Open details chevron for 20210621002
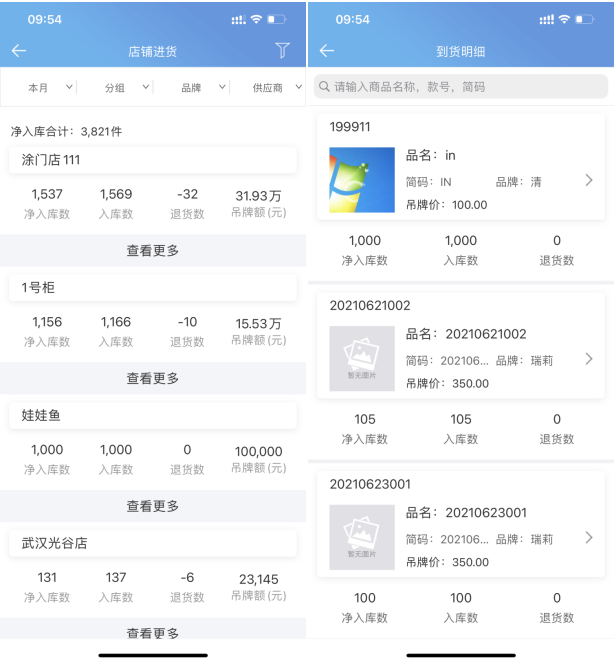614x666 pixels. [589, 359]
